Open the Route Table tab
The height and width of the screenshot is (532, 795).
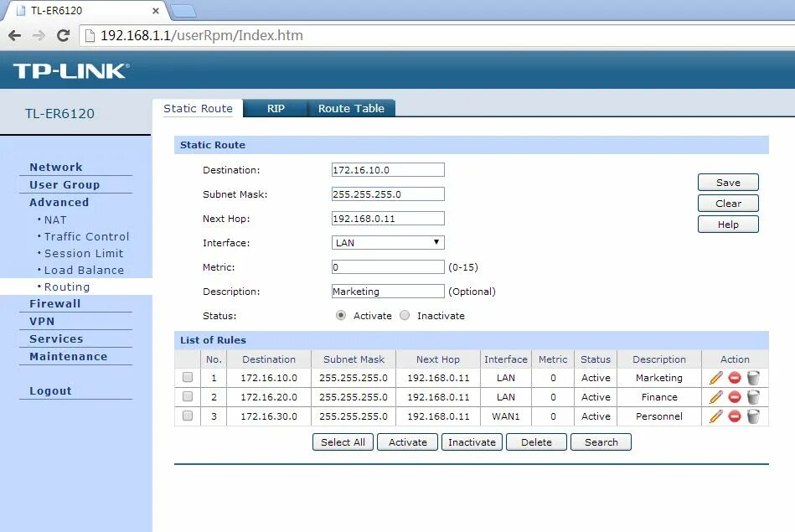tap(351, 108)
